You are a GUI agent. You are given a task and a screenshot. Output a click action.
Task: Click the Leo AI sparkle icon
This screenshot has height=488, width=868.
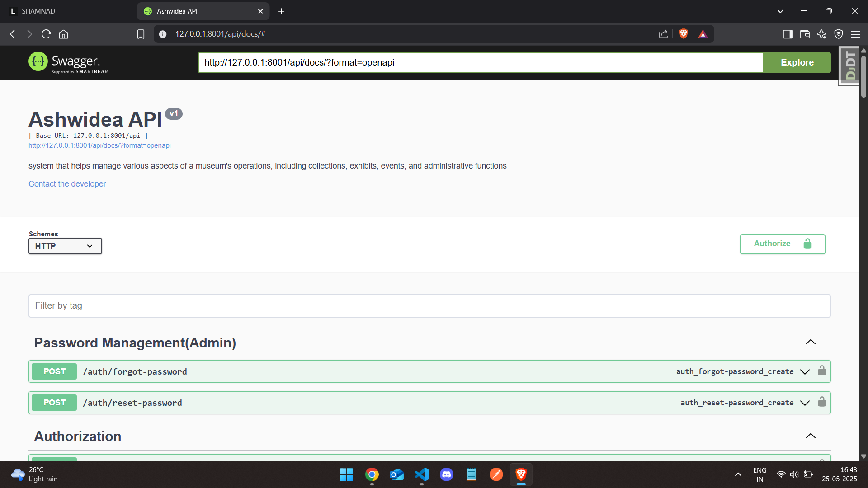point(821,34)
